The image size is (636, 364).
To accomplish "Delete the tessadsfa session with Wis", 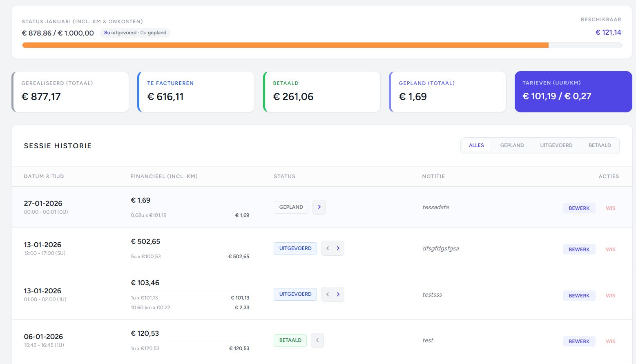I will (610, 208).
